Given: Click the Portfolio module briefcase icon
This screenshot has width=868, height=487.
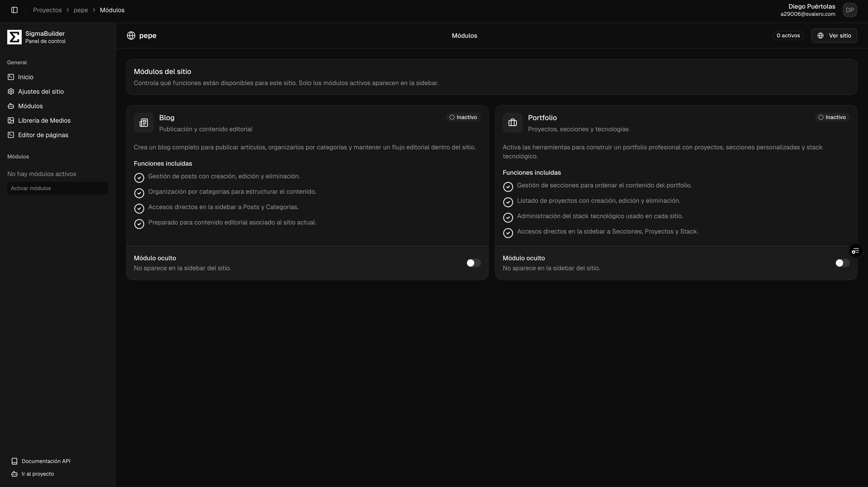Looking at the screenshot, I should (x=512, y=123).
